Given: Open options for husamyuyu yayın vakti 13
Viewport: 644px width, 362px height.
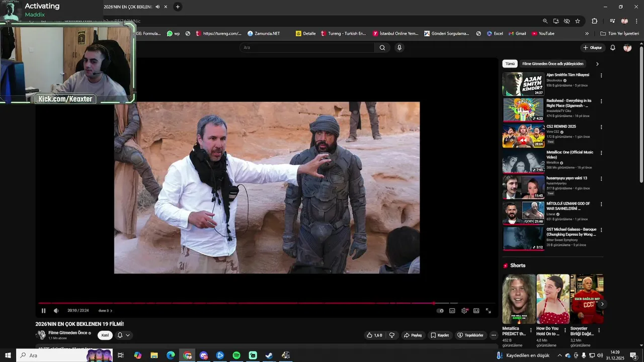Looking at the screenshot, I should click(x=601, y=178).
